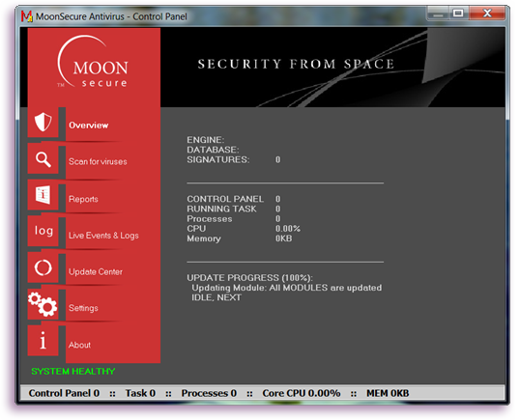520x420 pixels.
Task: Click the Memory 0KB value
Action: (284, 238)
